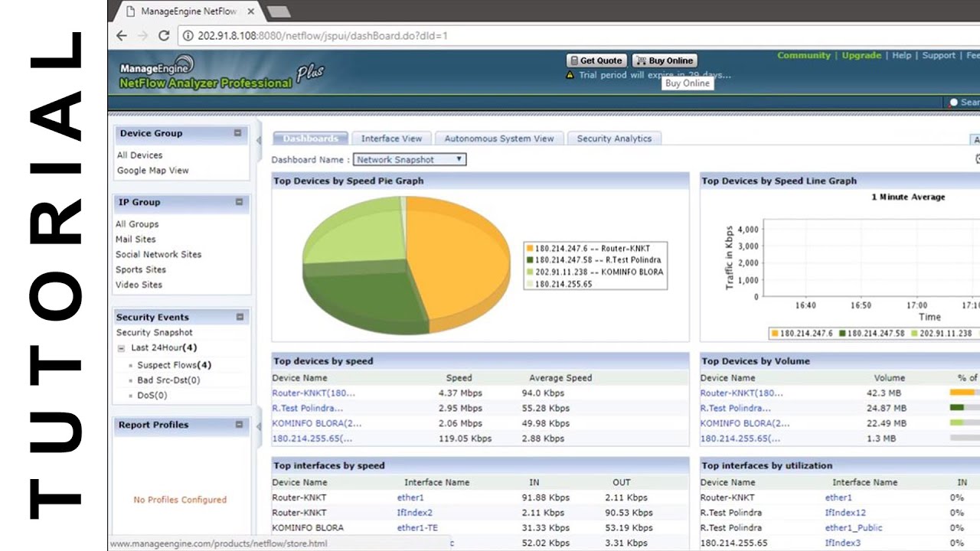Click the Get Quote button
The image size is (980, 551).
click(596, 60)
